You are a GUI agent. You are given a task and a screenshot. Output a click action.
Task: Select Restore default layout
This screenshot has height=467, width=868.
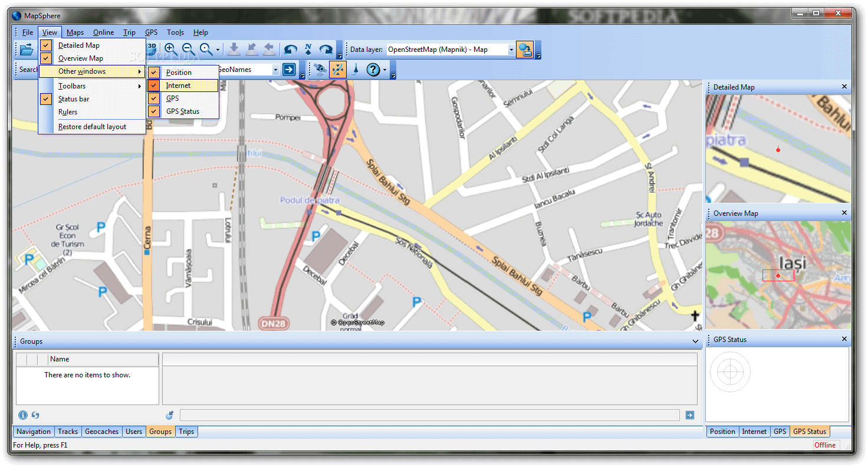click(92, 127)
